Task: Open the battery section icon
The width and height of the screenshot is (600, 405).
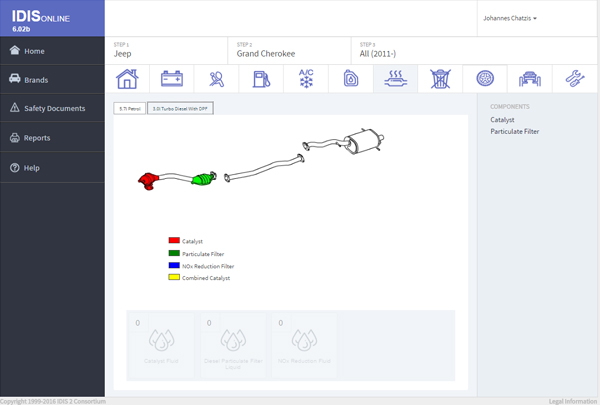Action: [x=172, y=79]
